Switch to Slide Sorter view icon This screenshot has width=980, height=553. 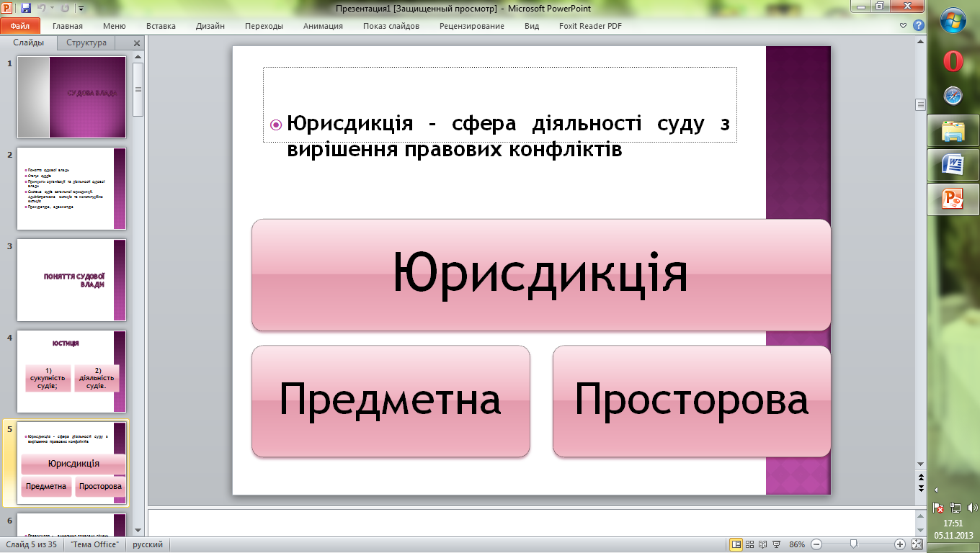(x=750, y=544)
